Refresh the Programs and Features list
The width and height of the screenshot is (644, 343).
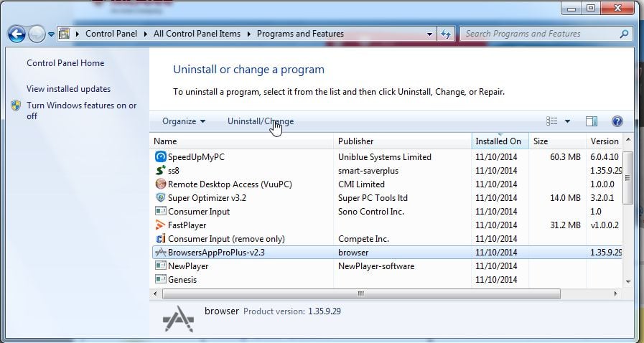[446, 34]
